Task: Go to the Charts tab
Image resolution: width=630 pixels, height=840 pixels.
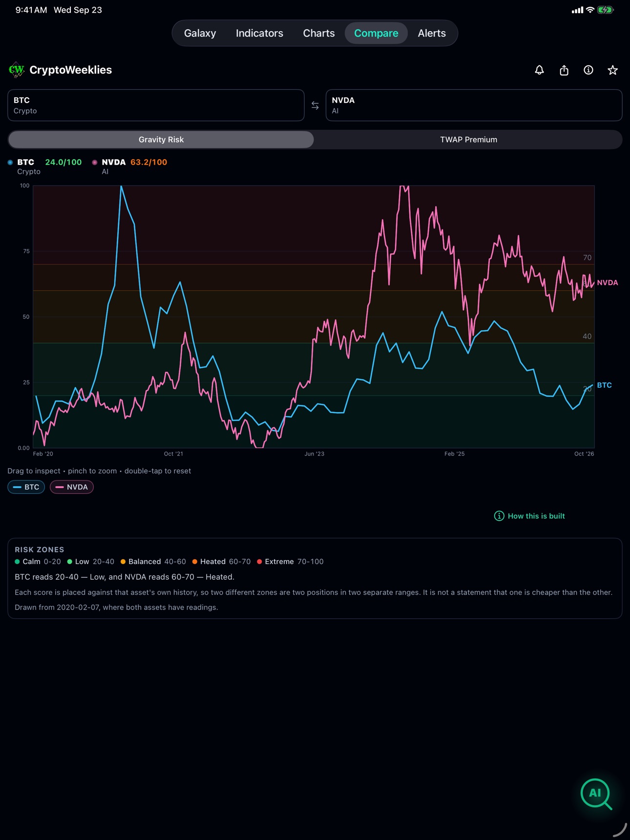Action: (319, 33)
